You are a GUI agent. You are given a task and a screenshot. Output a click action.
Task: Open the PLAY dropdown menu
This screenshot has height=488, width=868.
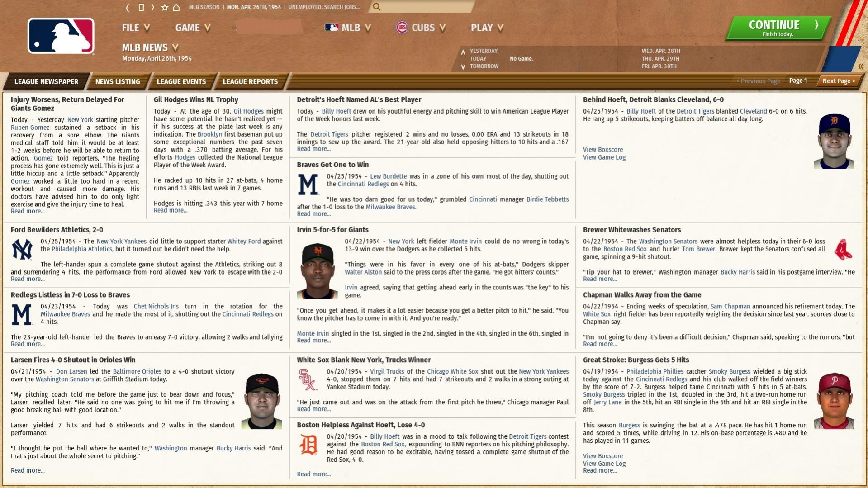click(x=487, y=28)
